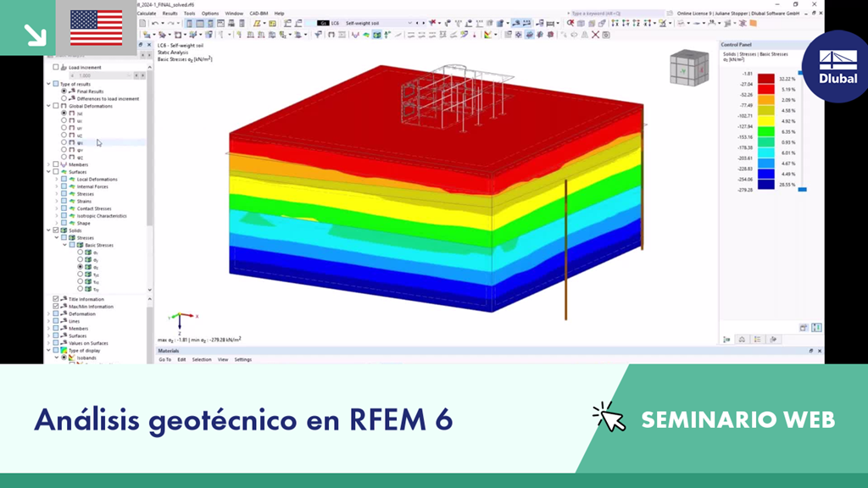Screen dimensions: 868x488
Task: Expand the Deformation display node
Action: coord(48,313)
